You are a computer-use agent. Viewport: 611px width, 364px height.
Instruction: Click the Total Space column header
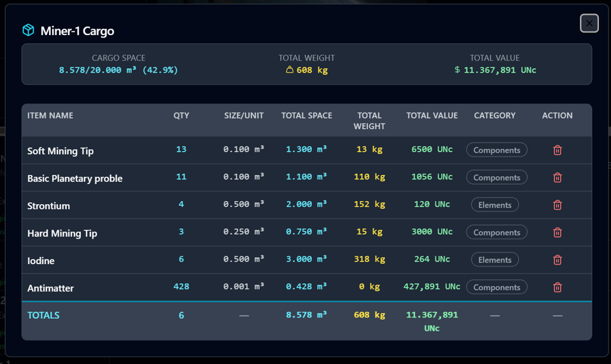point(307,116)
